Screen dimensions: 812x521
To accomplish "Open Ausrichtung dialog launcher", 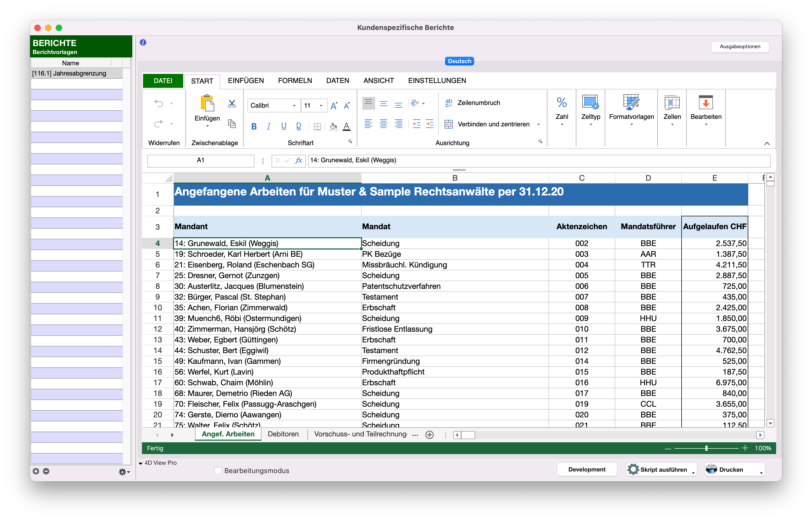I will tap(540, 141).
